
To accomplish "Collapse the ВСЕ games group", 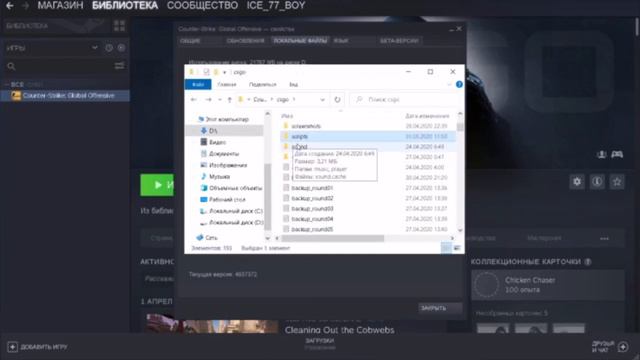I will coord(7,84).
